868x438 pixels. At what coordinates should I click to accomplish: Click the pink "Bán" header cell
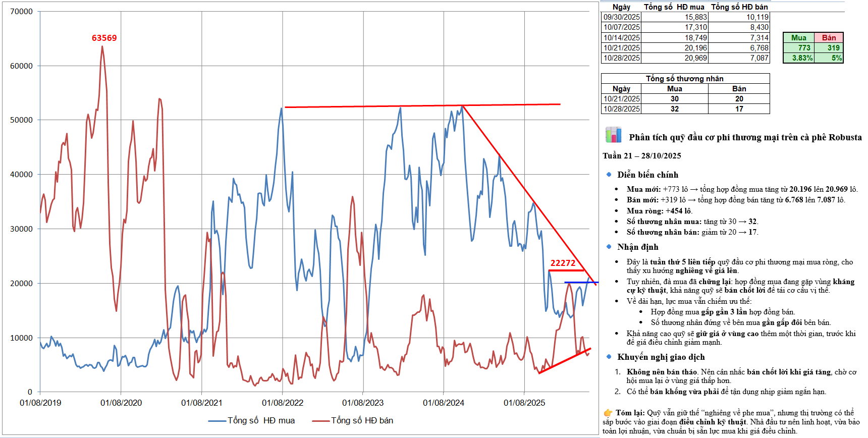coord(829,38)
